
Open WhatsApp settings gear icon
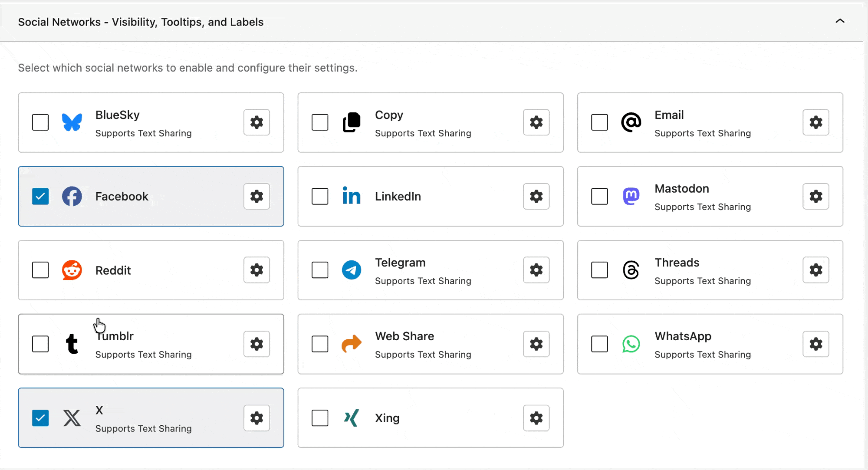click(x=815, y=344)
